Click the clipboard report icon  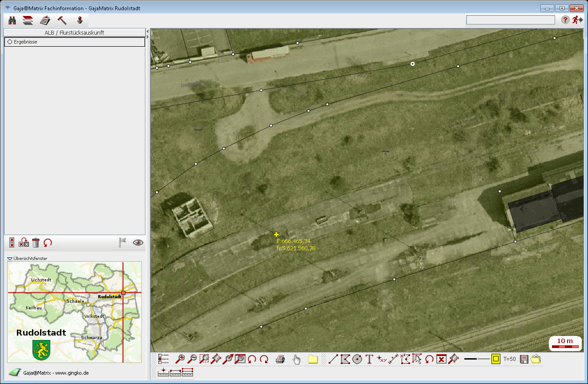tap(45, 20)
